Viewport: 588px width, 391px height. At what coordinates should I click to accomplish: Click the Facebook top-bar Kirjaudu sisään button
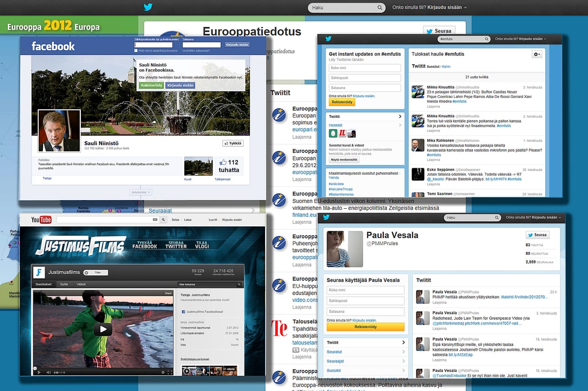[237, 45]
